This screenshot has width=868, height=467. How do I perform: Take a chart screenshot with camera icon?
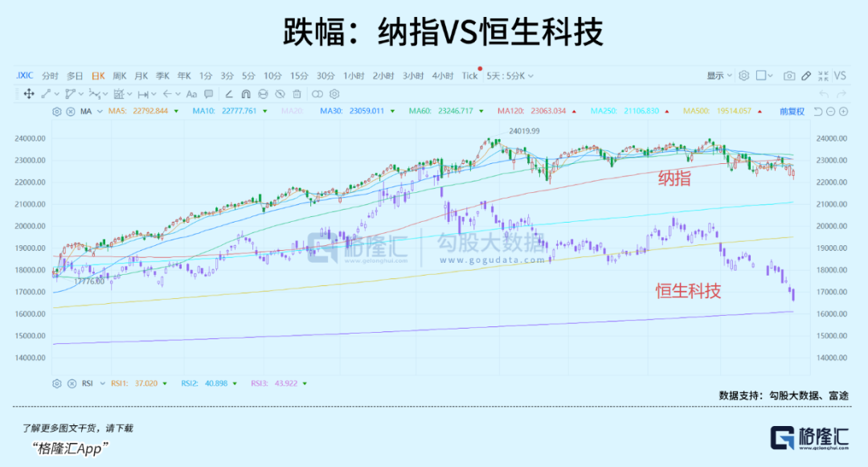(x=789, y=76)
